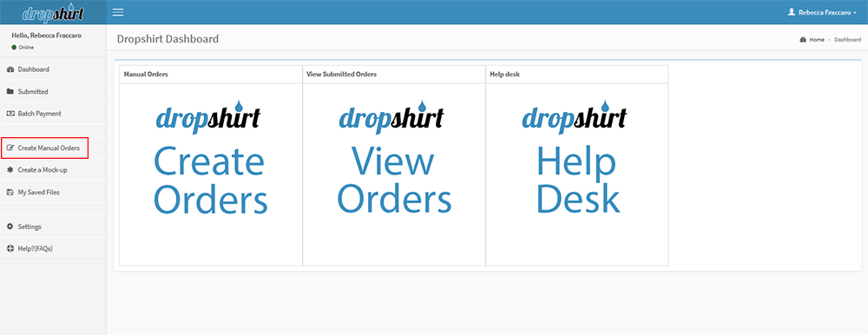The height and width of the screenshot is (335, 868).
Task: Click the View Orders tile image
Action: [x=393, y=174]
